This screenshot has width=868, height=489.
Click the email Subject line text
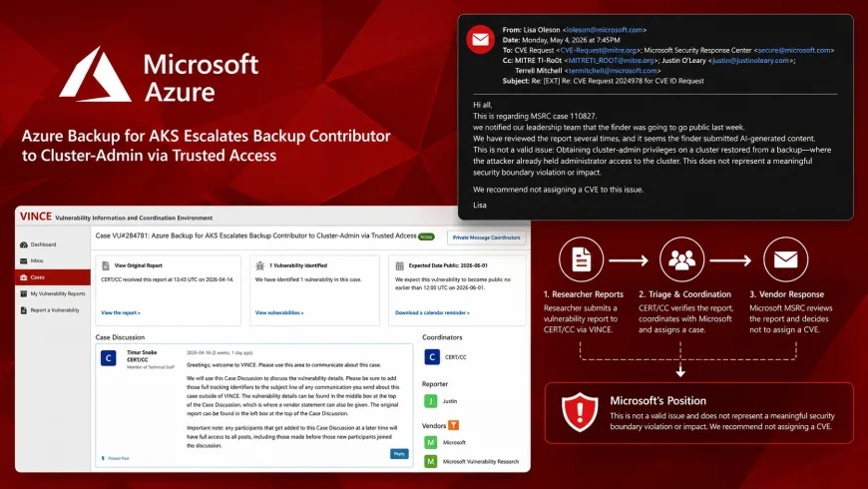point(603,81)
